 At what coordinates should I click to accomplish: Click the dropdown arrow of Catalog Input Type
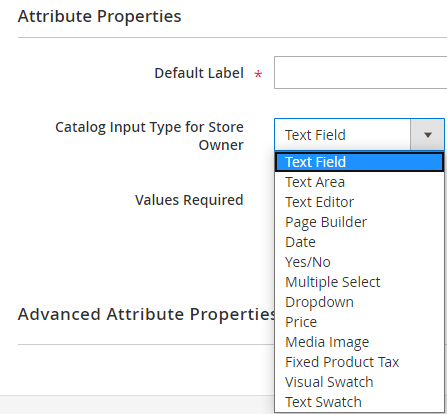click(428, 135)
